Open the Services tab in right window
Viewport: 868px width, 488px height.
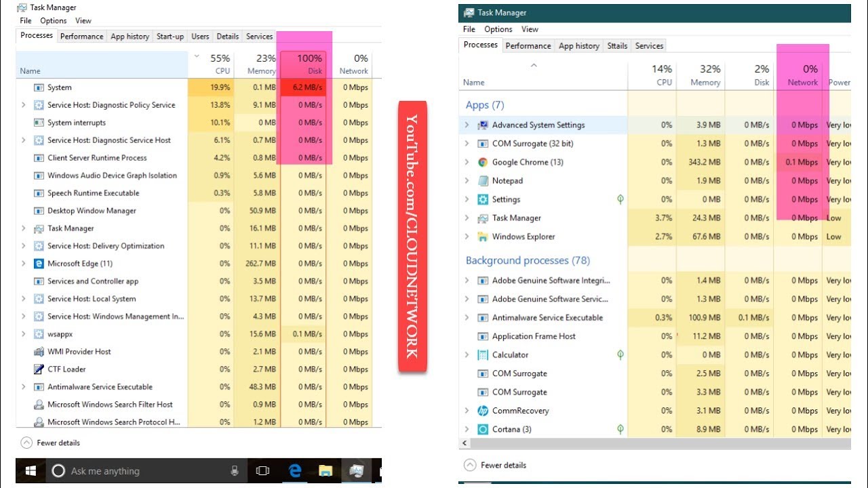pos(649,46)
